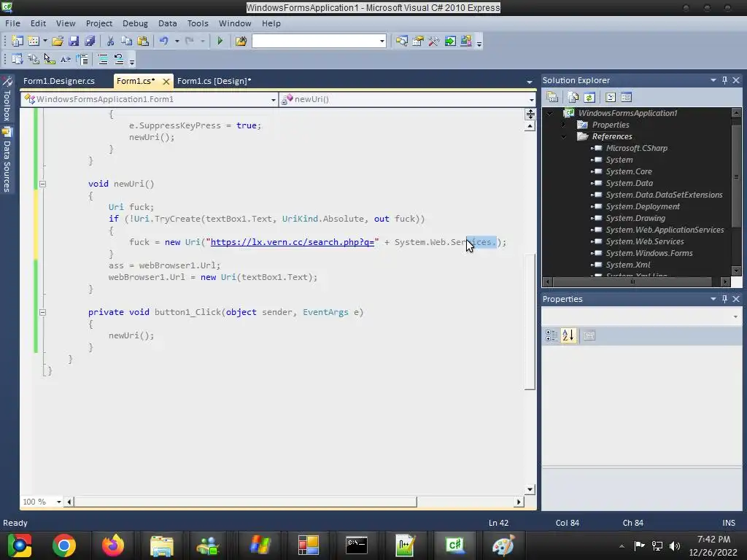747x560 pixels.
Task: Collapse the button1_Click method outlining box
Action: pyautogui.click(x=42, y=312)
